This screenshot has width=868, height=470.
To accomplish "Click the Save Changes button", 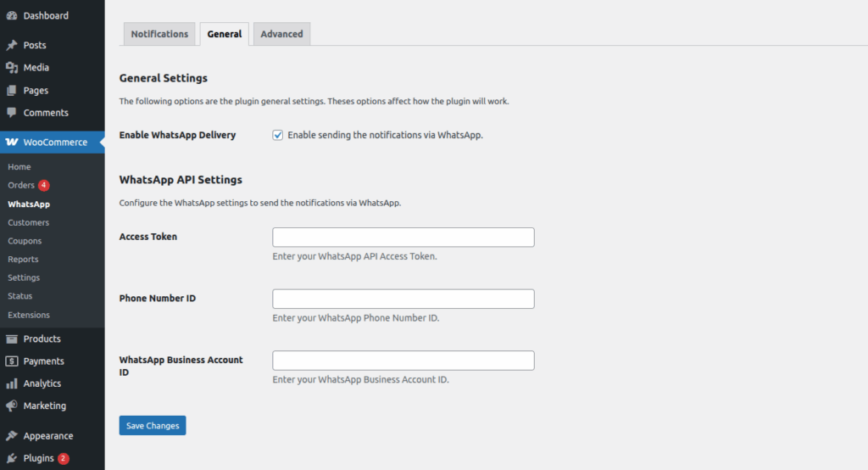I will pos(153,426).
